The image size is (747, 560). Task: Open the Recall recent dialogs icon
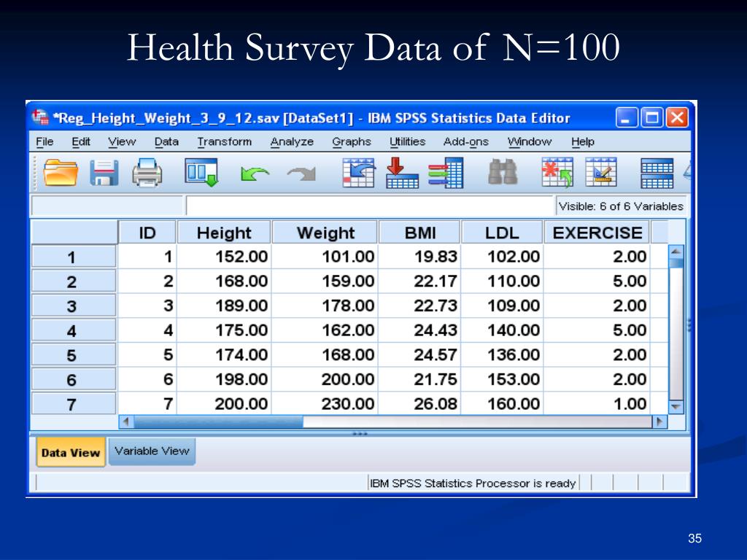(x=201, y=172)
